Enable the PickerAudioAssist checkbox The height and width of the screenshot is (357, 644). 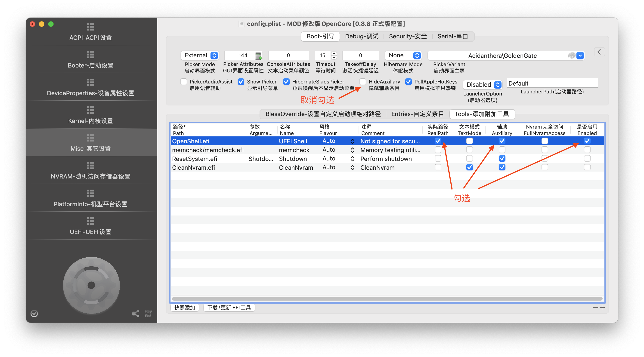[184, 82]
